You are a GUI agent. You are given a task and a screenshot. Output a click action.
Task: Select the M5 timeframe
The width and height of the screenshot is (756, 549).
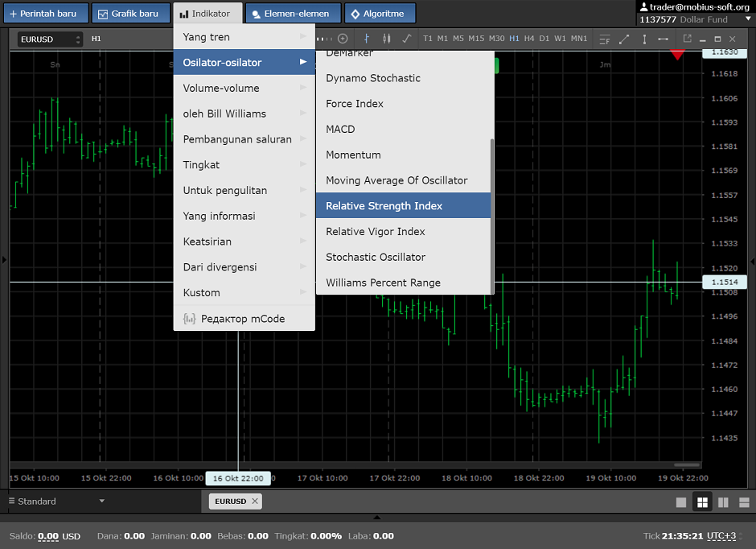click(x=458, y=39)
